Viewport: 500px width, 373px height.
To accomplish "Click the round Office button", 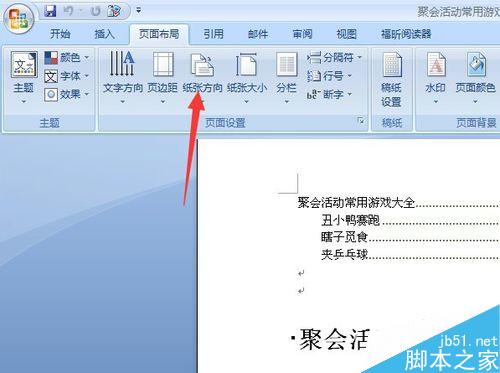I will pos(18,19).
